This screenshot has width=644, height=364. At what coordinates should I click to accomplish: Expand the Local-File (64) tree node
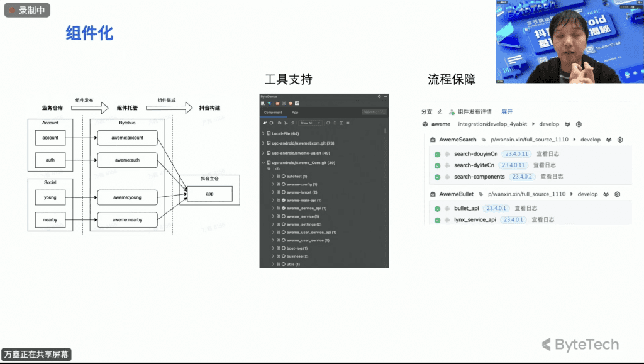[x=263, y=133]
